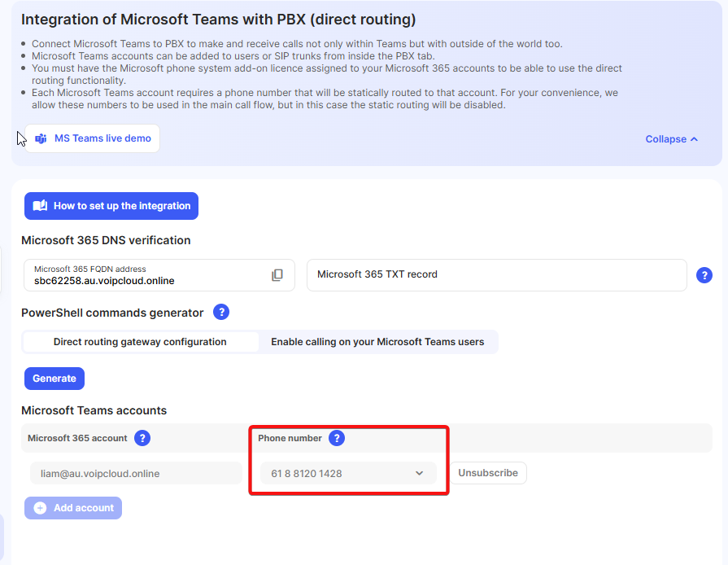
Task: Switch to Enable calling on Teams users tab
Action: tap(377, 342)
